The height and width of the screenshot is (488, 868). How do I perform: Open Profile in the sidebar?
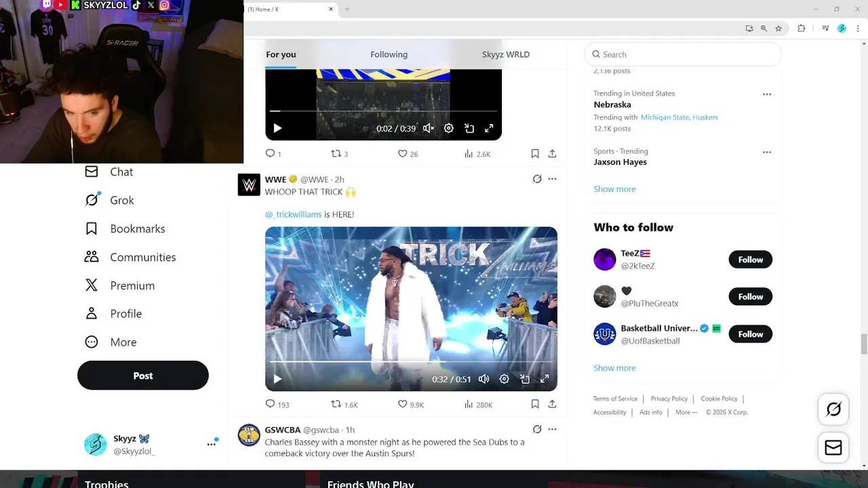(x=113, y=314)
